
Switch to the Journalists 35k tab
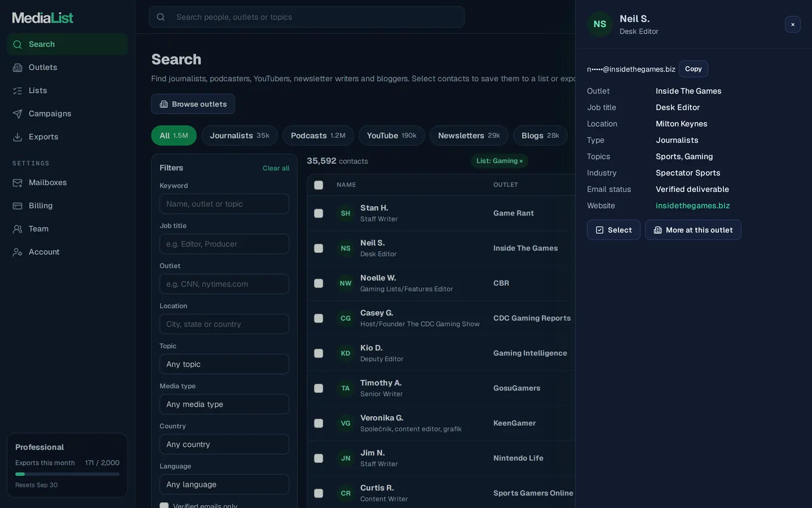(x=240, y=135)
